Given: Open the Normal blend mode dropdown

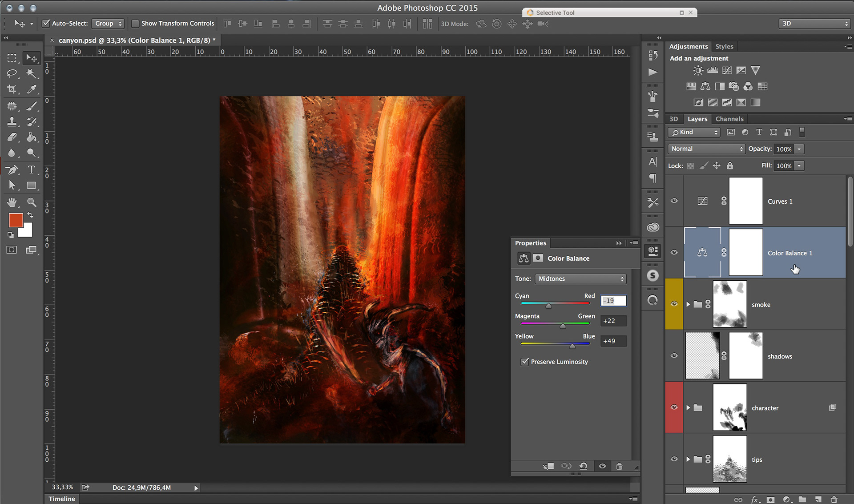Looking at the screenshot, I should [706, 149].
